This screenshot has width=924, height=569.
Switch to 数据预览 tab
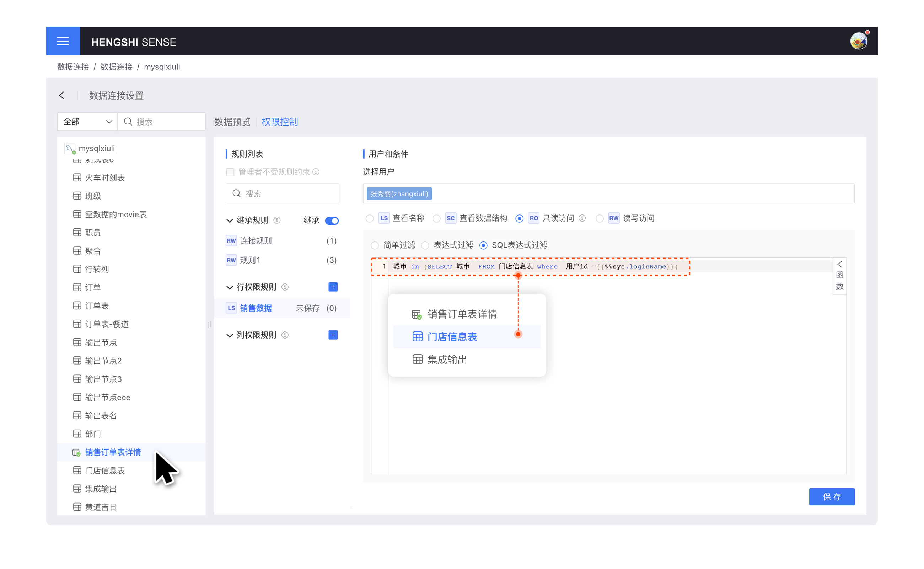(232, 122)
